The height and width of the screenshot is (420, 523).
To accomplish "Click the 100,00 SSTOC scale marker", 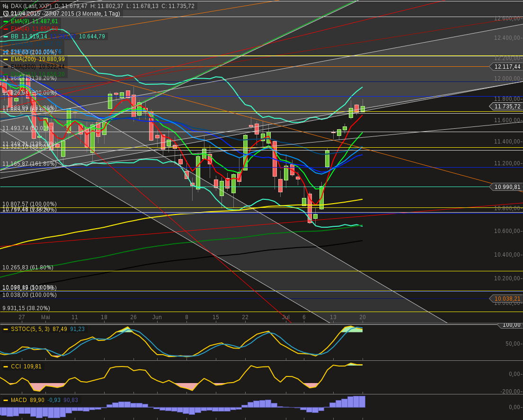I will (x=510, y=325).
